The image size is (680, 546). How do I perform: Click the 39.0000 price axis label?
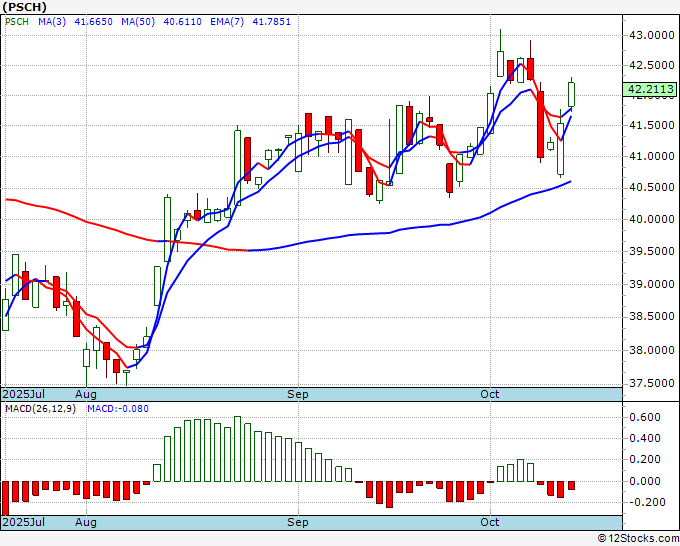(x=652, y=284)
